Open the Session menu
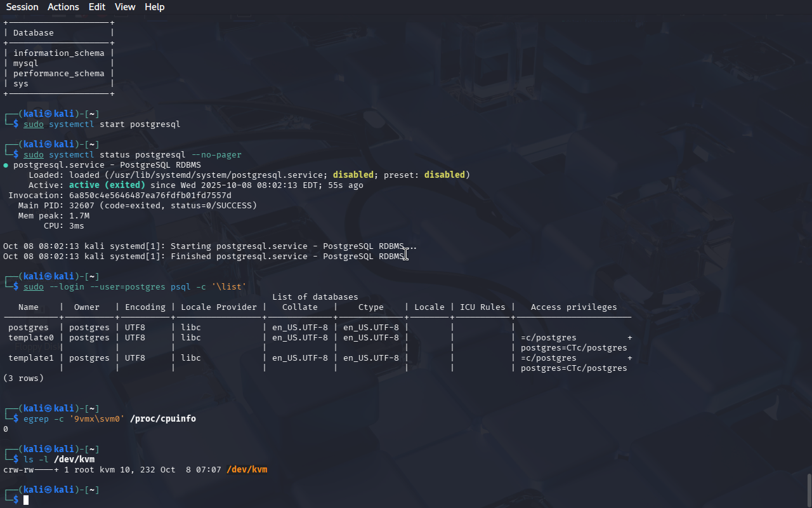 (x=22, y=7)
